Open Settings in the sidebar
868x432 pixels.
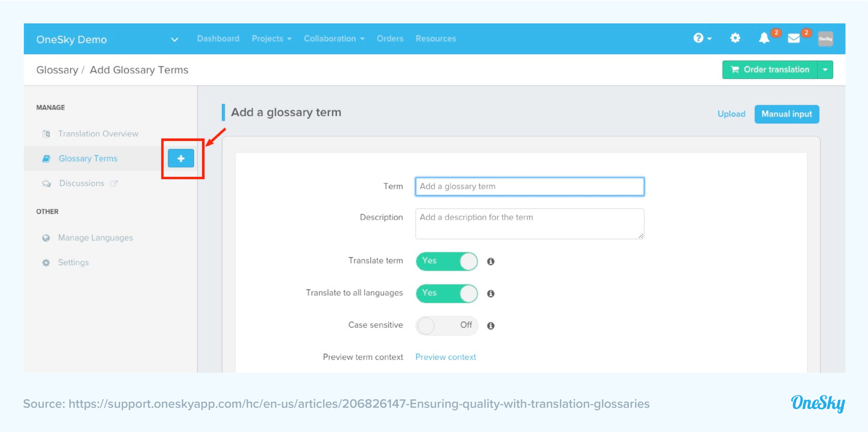tap(73, 263)
